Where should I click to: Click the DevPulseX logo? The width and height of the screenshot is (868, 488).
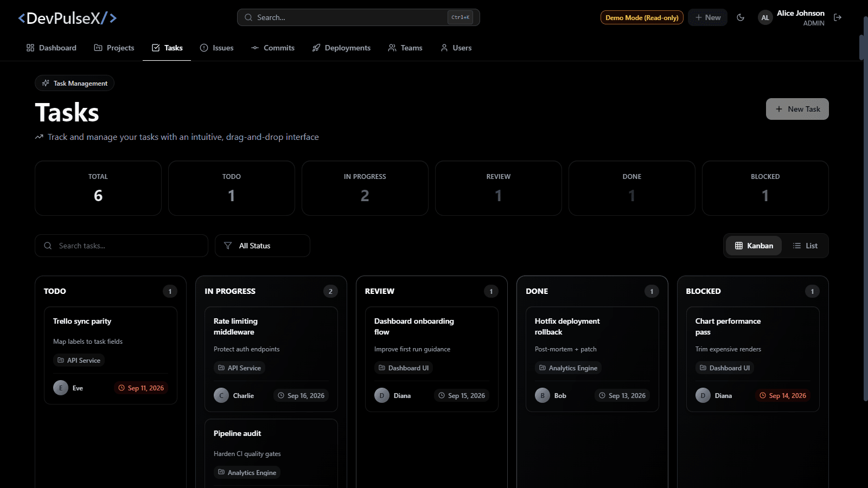coord(67,18)
